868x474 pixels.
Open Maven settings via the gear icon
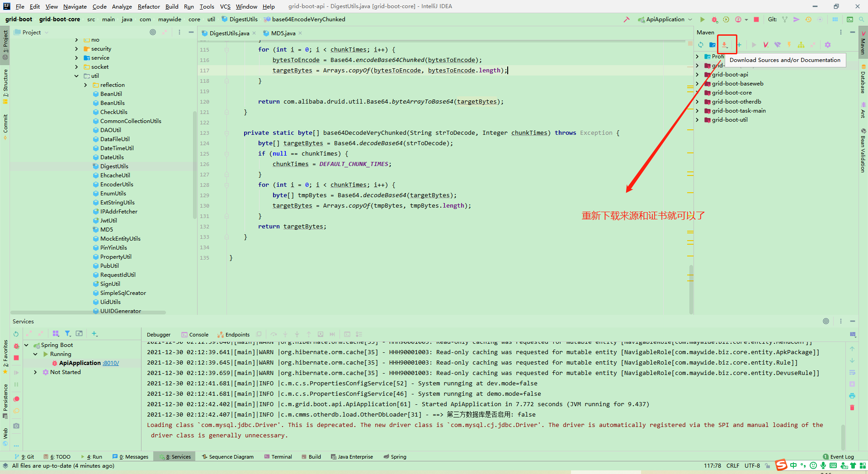pos(828,44)
